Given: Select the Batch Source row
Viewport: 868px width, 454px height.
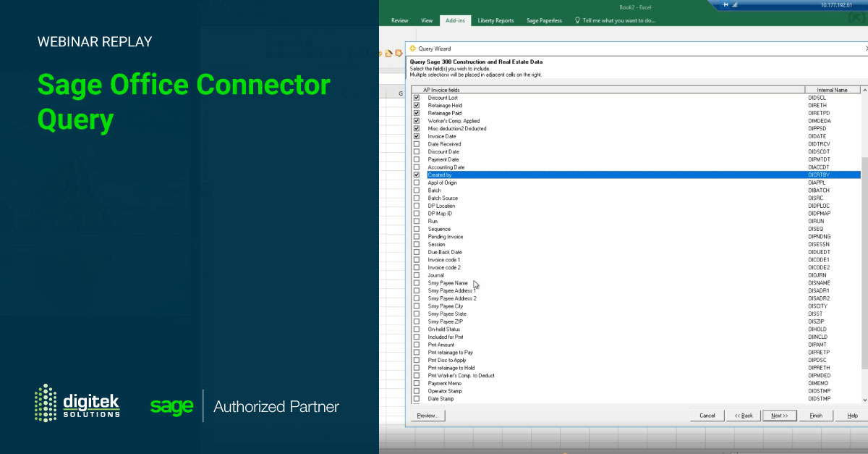Looking at the screenshot, I should tap(637, 198).
